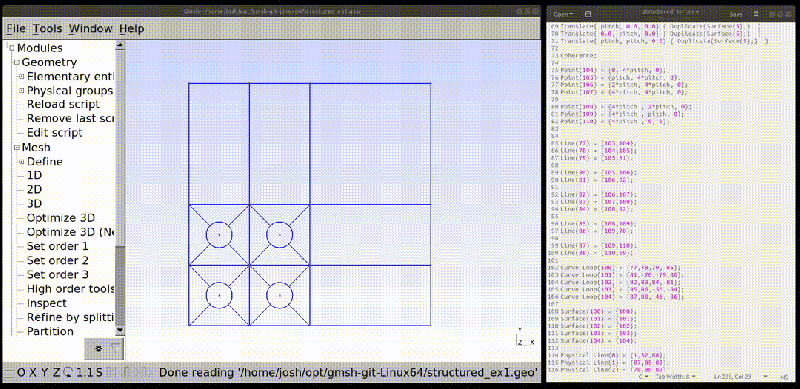Set Z-axis view in status bar

[x=56, y=372]
